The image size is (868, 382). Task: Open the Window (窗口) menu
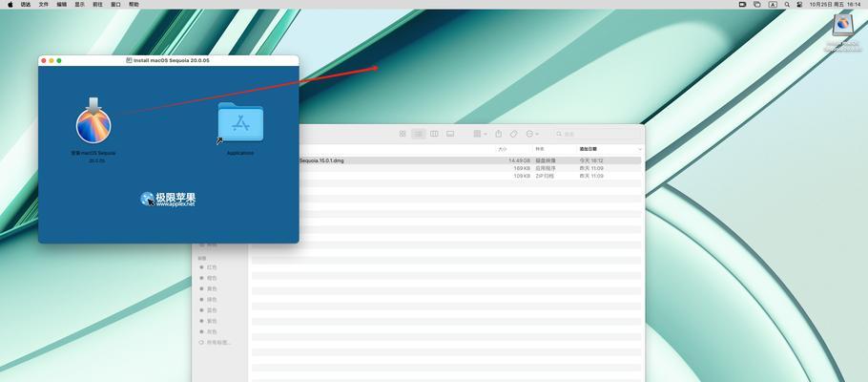click(115, 4)
